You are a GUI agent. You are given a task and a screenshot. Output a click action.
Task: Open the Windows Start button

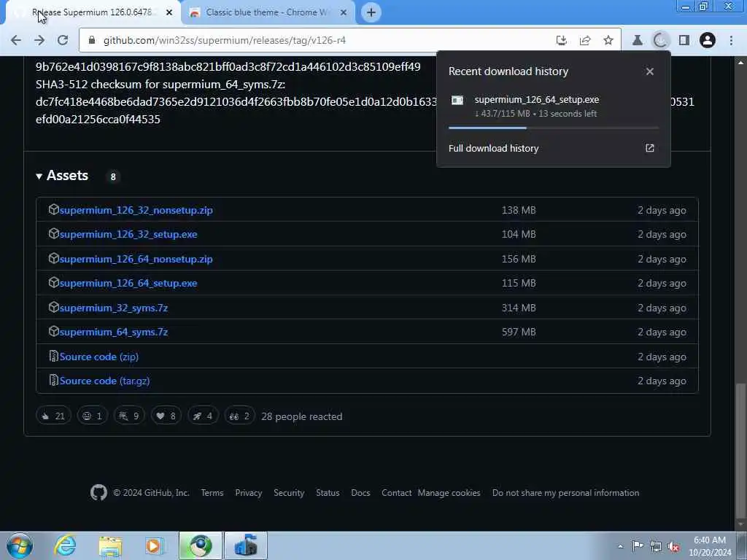pyautogui.click(x=20, y=545)
